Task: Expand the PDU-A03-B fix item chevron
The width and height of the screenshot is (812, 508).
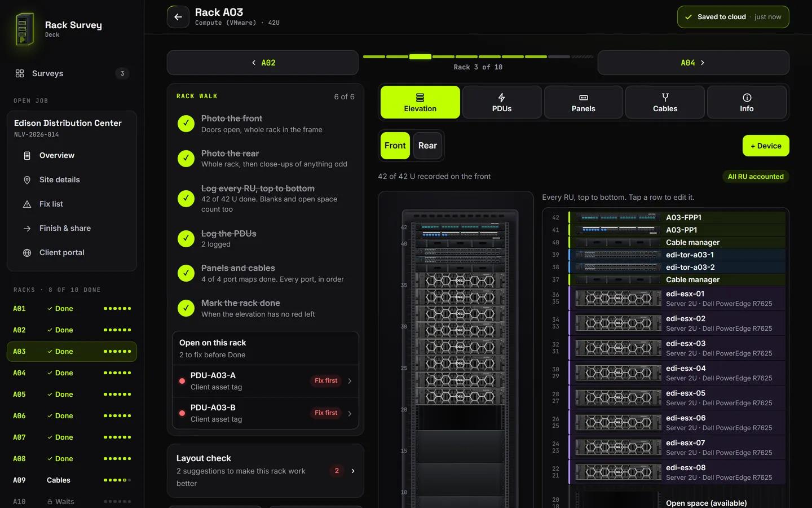Action: tap(350, 413)
